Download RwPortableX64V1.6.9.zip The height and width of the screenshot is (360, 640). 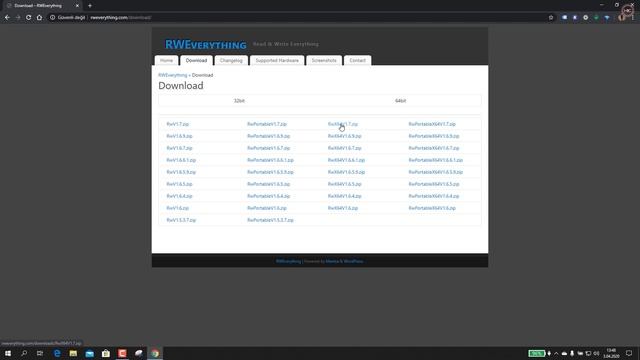tap(434, 136)
